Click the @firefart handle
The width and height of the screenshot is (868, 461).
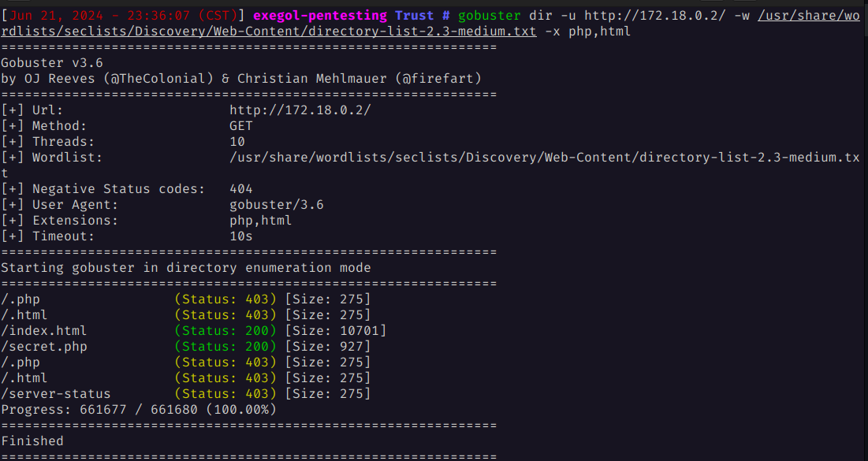coord(438,79)
